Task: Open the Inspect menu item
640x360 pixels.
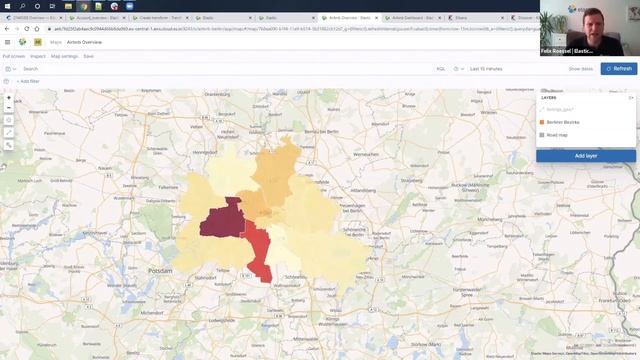Action: 38,56
